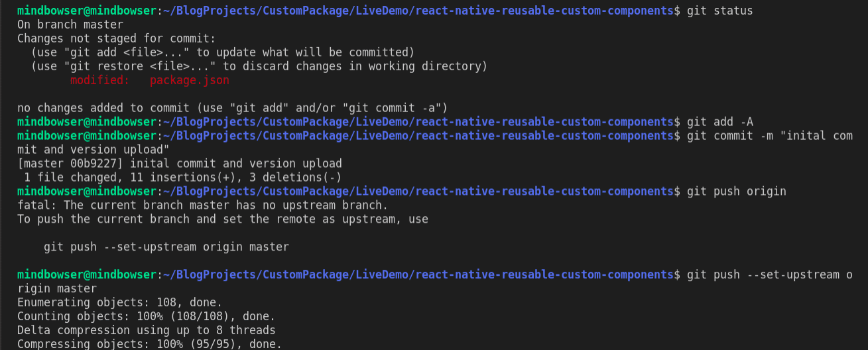
Task: Click the "To push the current branch" line
Action: pyautogui.click(x=222, y=219)
